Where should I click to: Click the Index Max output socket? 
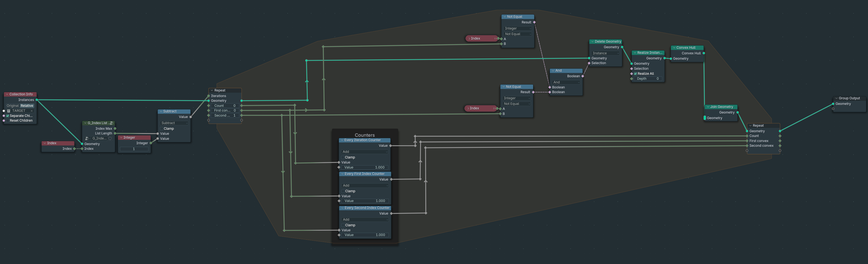pos(115,128)
